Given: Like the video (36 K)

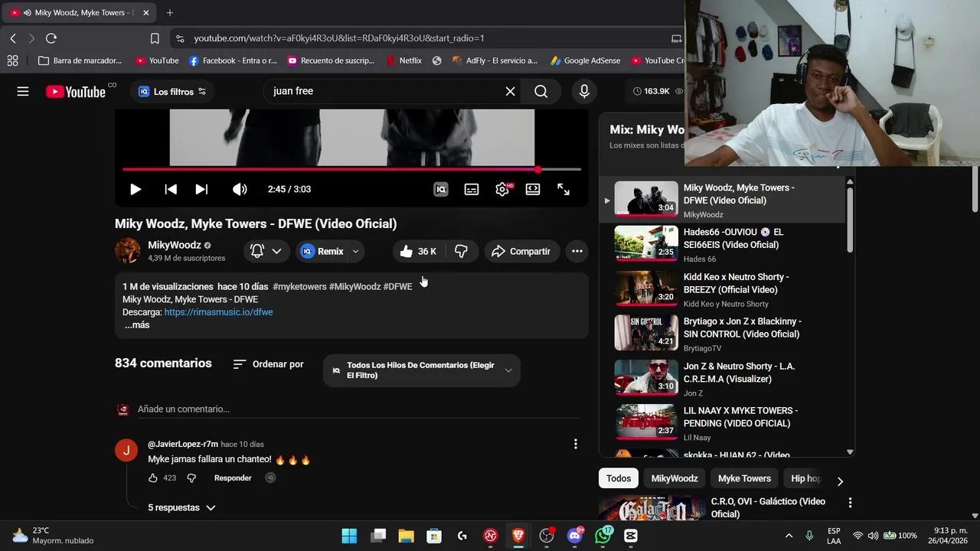Looking at the screenshot, I should point(418,251).
